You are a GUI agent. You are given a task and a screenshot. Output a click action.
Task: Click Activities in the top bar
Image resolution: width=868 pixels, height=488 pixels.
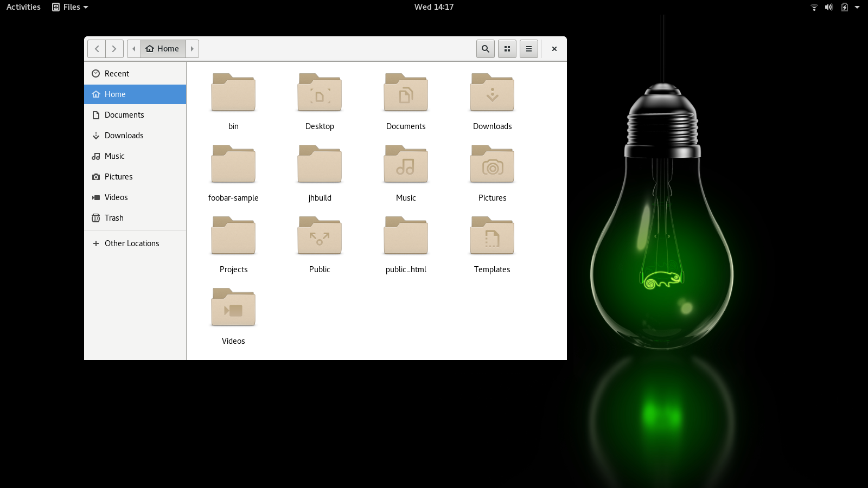tap(23, 7)
